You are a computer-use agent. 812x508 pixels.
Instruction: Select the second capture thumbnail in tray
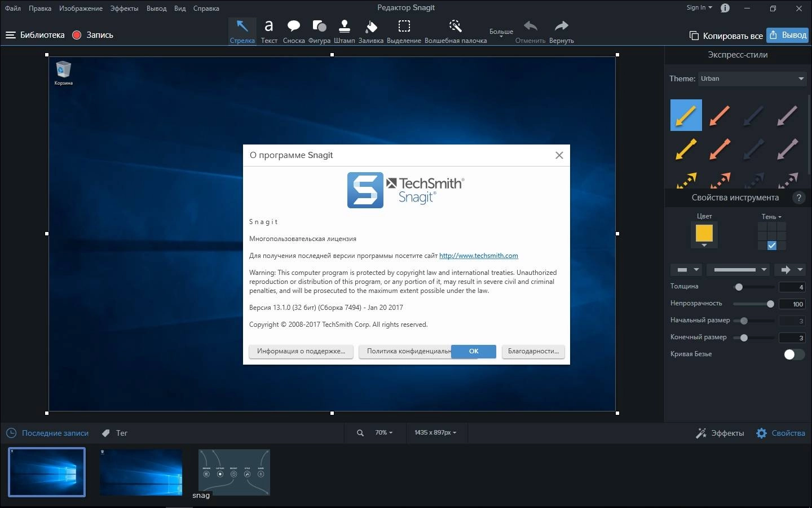pyautogui.click(x=141, y=472)
